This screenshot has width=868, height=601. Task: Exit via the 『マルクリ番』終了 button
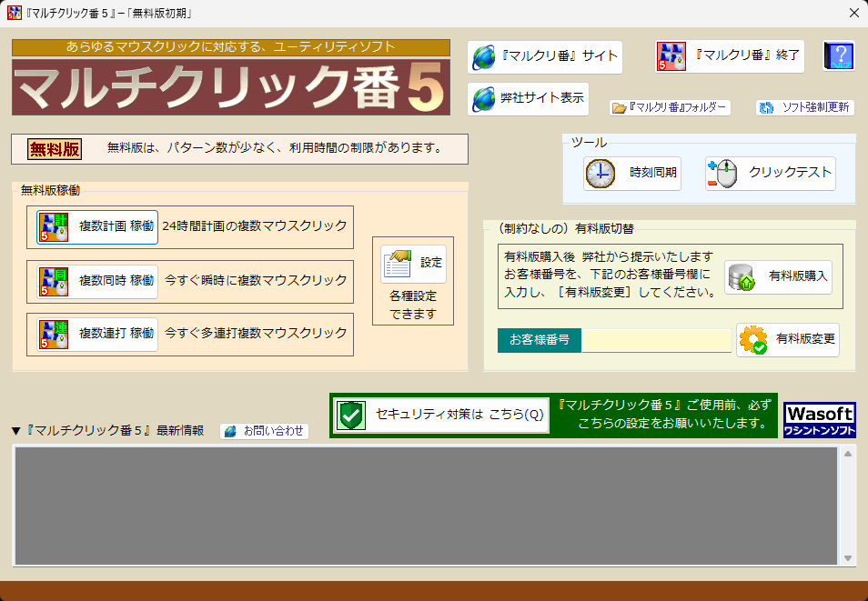[730, 56]
